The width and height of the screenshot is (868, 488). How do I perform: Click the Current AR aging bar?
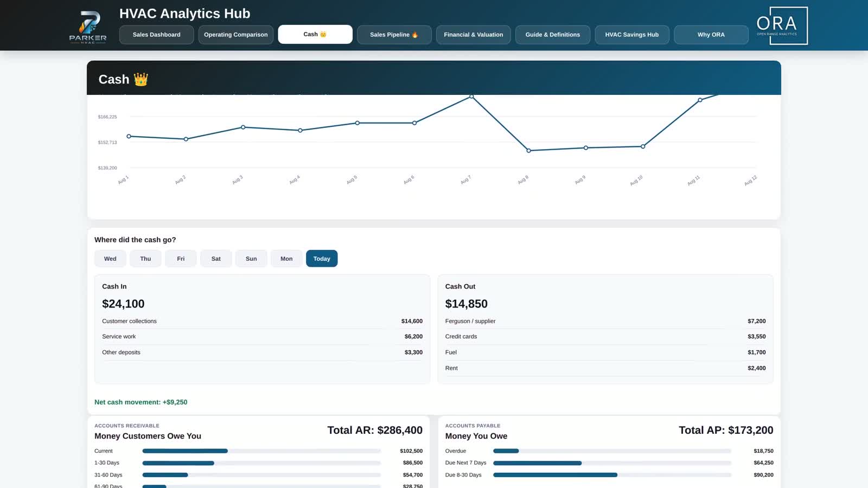click(x=261, y=451)
